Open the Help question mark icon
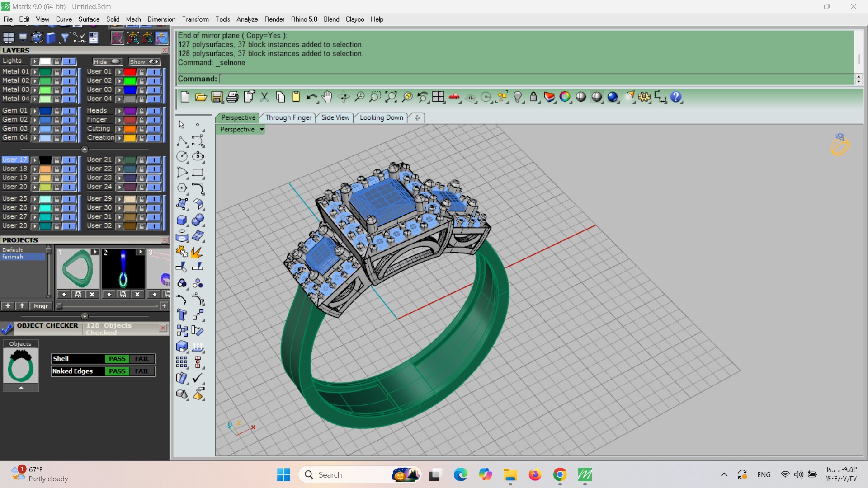 pos(675,97)
